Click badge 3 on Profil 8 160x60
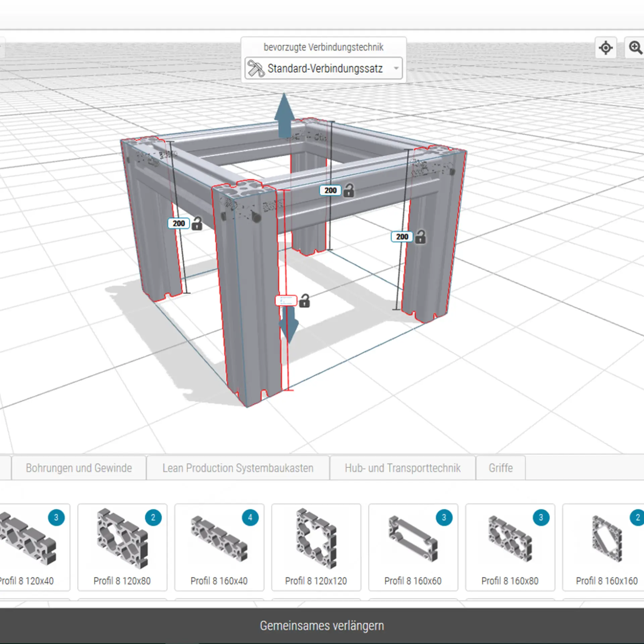644x644 pixels. click(444, 518)
